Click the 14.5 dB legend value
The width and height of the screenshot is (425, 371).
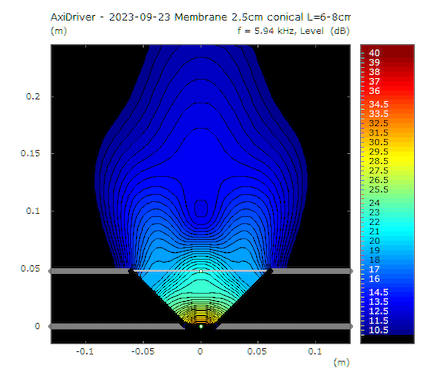coord(378,292)
